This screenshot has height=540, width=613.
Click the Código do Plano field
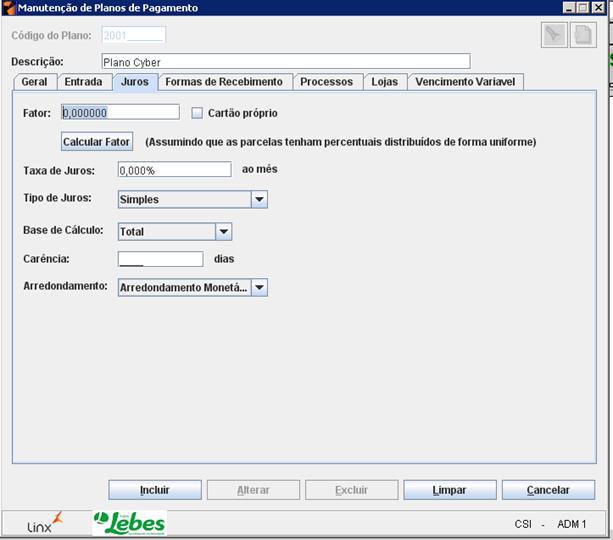(x=133, y=35)
